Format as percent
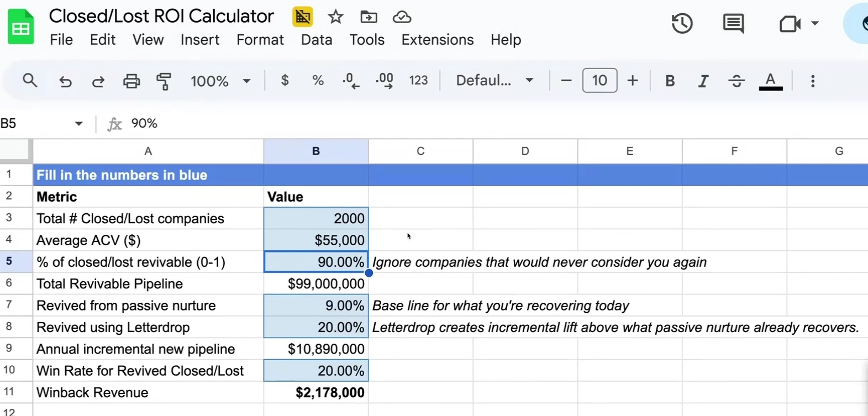This screenshot has width=868, height=416. click(318, 81)
